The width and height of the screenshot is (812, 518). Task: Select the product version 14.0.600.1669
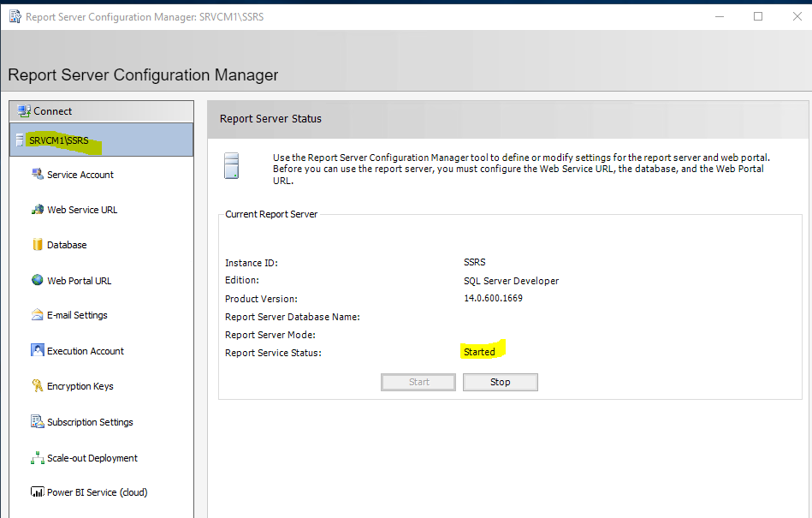[493, 298]
